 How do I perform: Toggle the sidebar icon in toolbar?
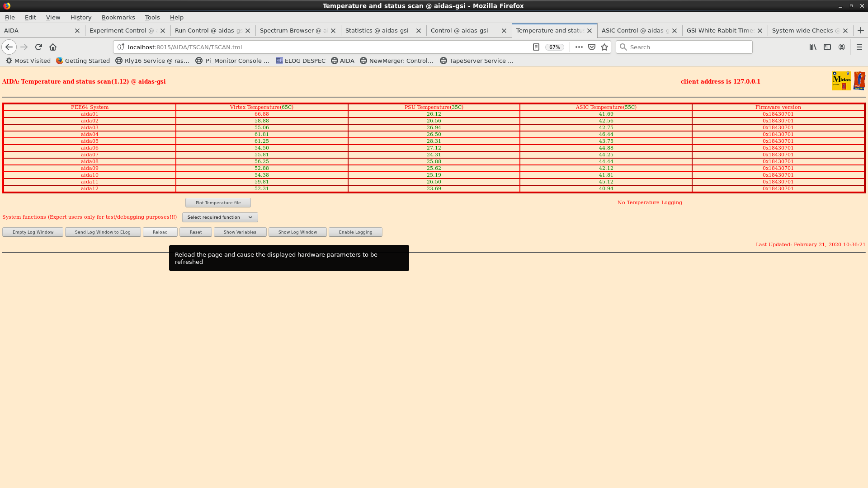coord(827,47)
